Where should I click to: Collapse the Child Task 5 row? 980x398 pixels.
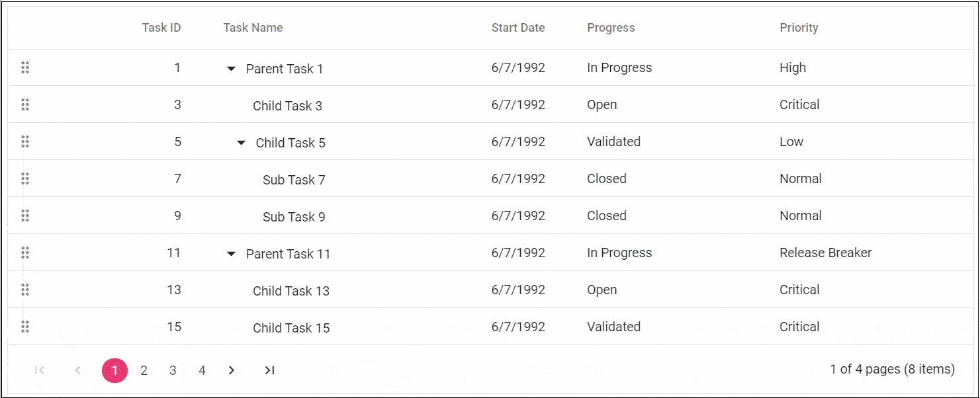[x=241, y=143]
